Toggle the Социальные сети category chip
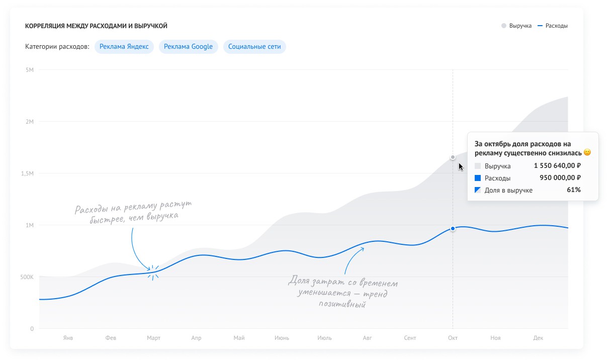Viewport: 616px width, 364px height. (x=254, y=47)
